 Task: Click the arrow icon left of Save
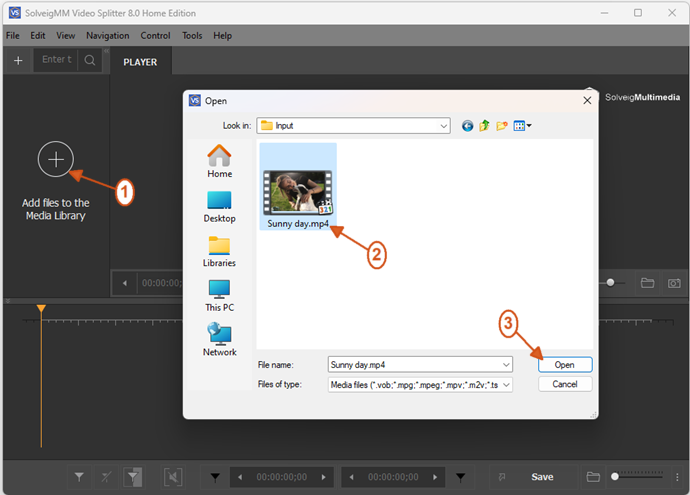point(502,477)
